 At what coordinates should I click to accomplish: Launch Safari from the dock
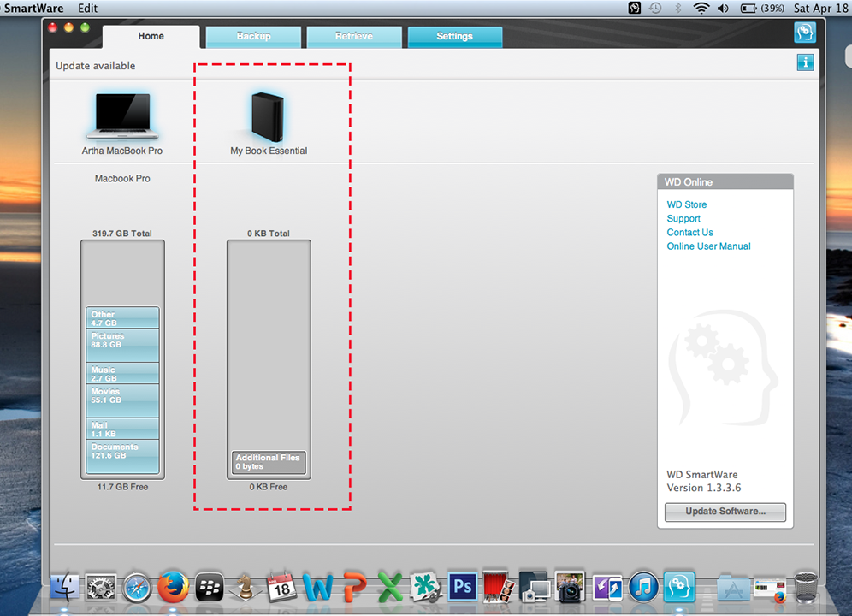(137, 588)
